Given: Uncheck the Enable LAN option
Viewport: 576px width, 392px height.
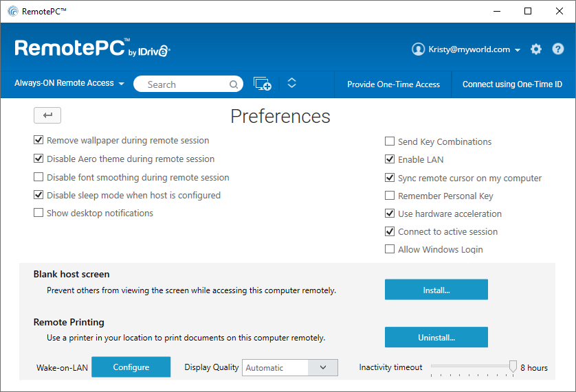Looking at the screenshot, I should [x=390, y=159].
